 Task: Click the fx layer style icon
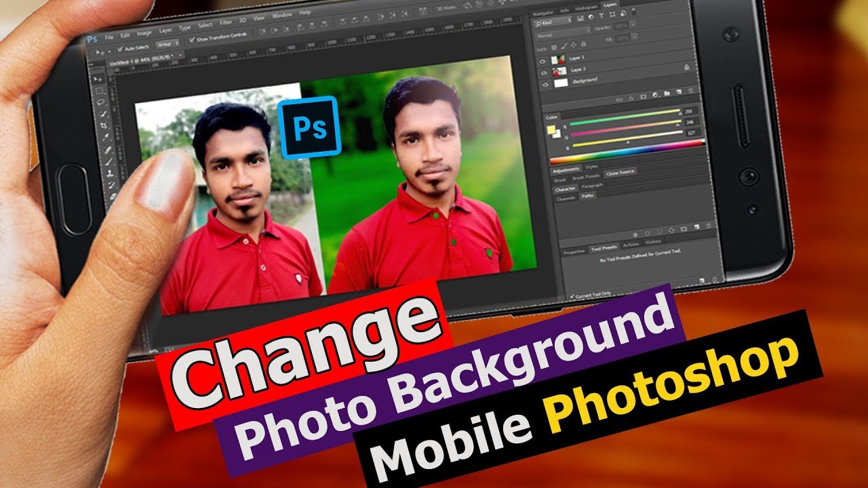pyautogui.click(x=631, y=98)
